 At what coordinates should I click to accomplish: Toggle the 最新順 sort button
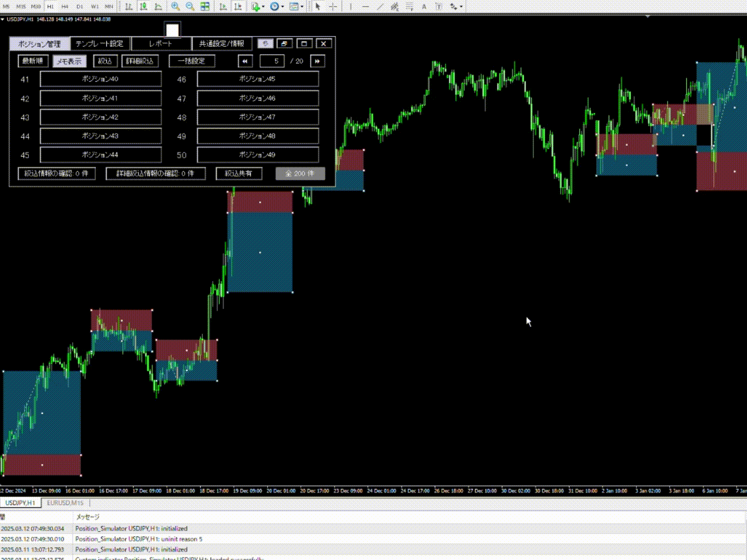coord(33,61)
